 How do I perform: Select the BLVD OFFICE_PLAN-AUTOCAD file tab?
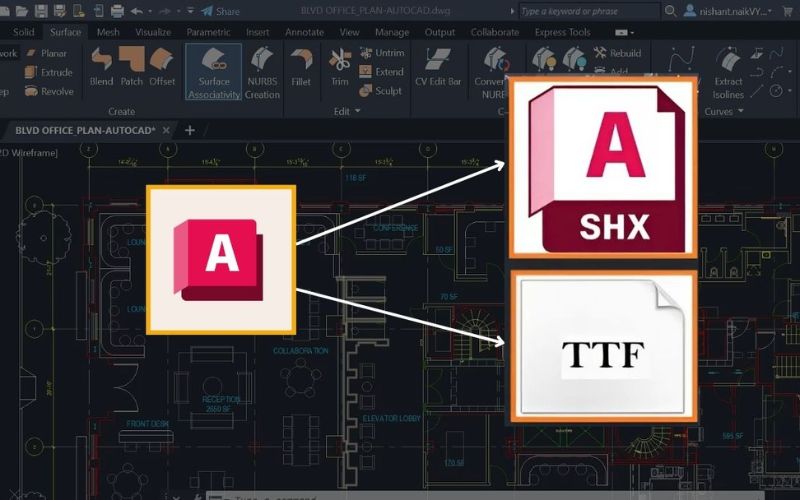(85, 130)
